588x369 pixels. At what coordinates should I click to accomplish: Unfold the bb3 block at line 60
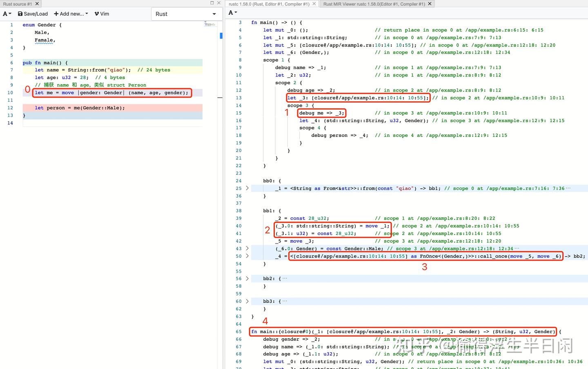click(x=247, y=301)
